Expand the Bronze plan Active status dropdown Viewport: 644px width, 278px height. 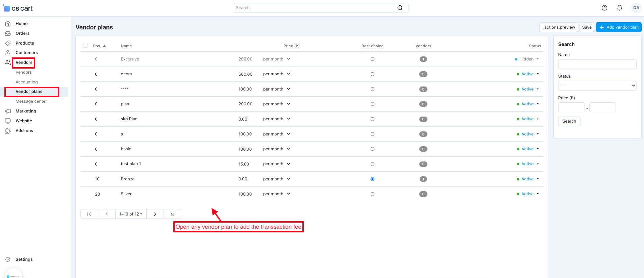(528, 179)
